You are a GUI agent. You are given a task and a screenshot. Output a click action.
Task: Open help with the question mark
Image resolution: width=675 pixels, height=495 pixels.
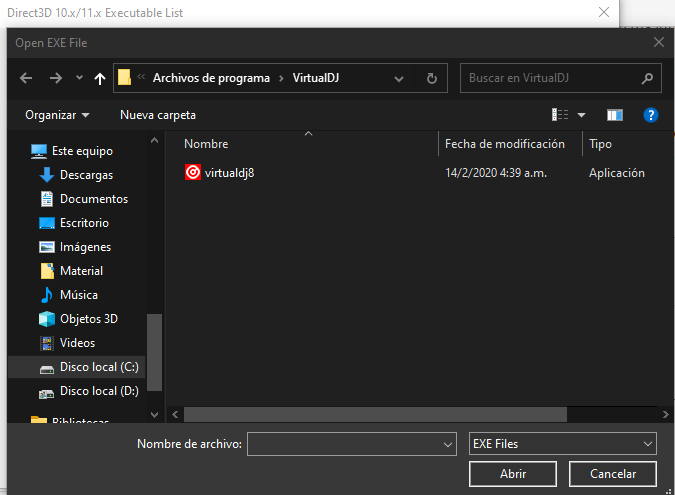click(x=650, y=115)
